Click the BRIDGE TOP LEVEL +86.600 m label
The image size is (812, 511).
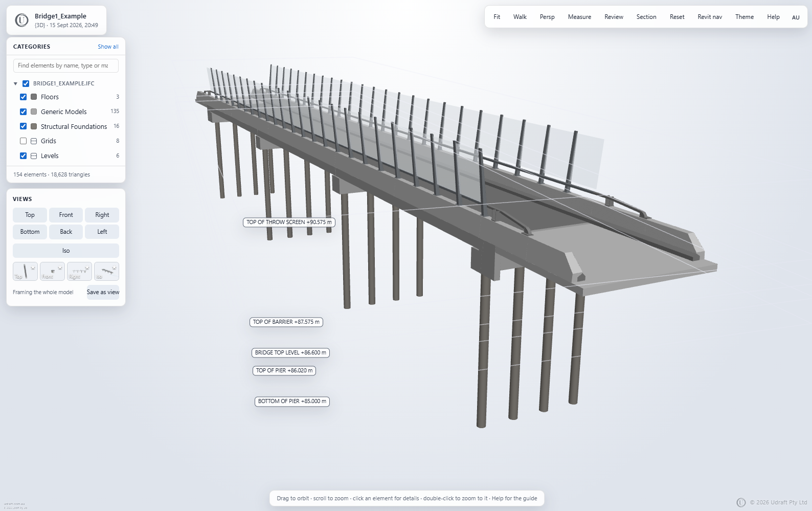click(x=290, y=352)
